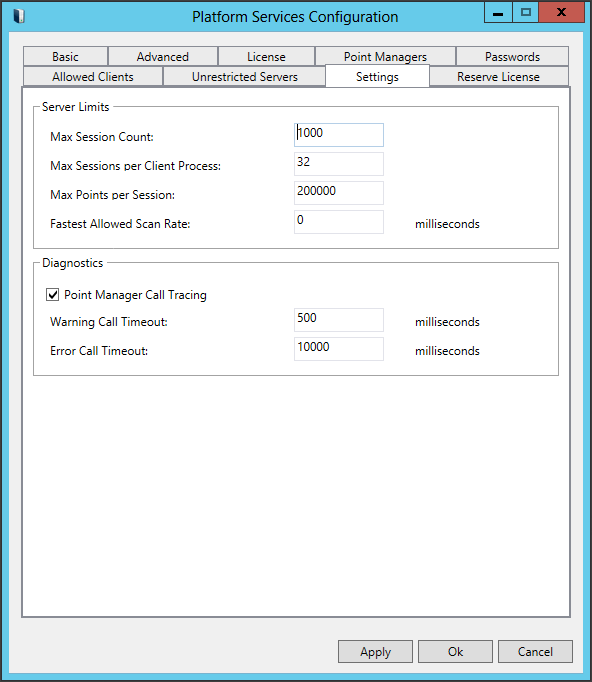Image resolution: width=592 pixels, height=682 pixels.
Task: Focus the Max Session Count field
Action: tap(339, 135)
